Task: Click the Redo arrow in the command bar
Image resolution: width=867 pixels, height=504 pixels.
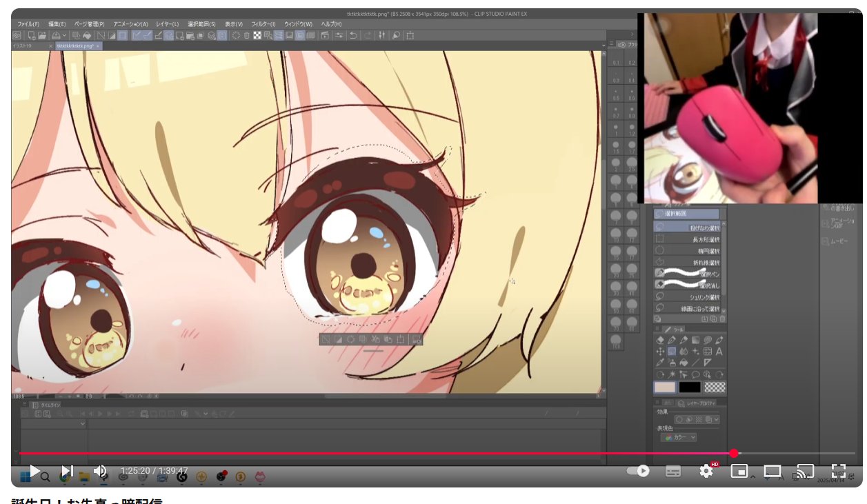Action: coord(368,35)
